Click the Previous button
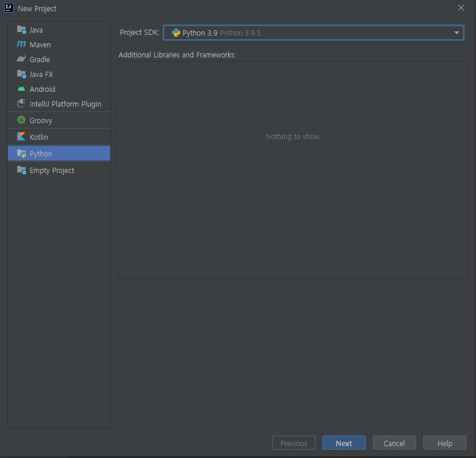476x458 pixels. tap(293, 443)
